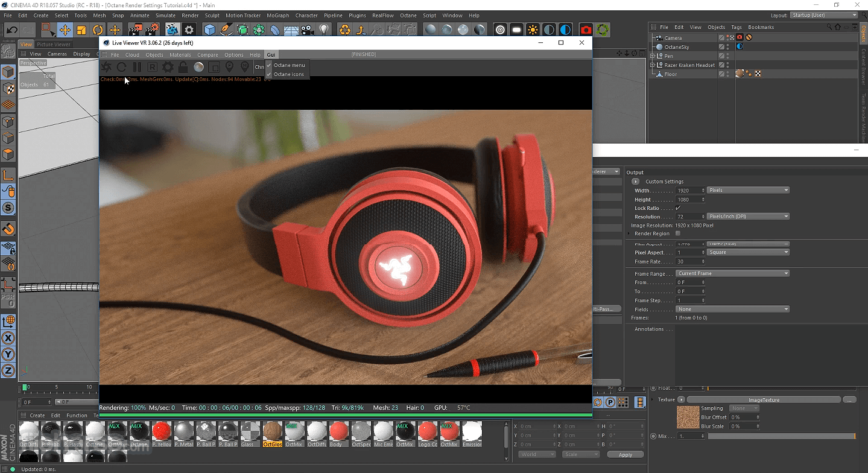The height and width of the screenshot is (473, 868).
Task: Click the Apply button in coordinates panel
Action: point(626,455)
